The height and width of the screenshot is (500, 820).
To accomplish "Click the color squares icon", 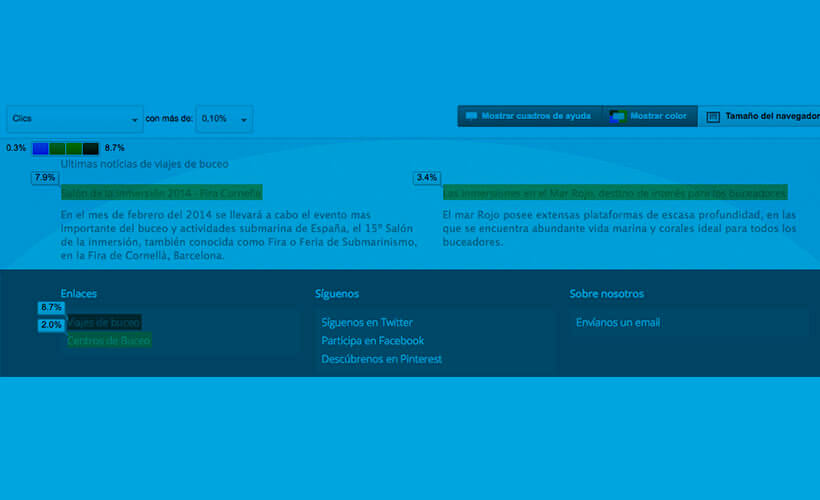I will tap(618, 117).
